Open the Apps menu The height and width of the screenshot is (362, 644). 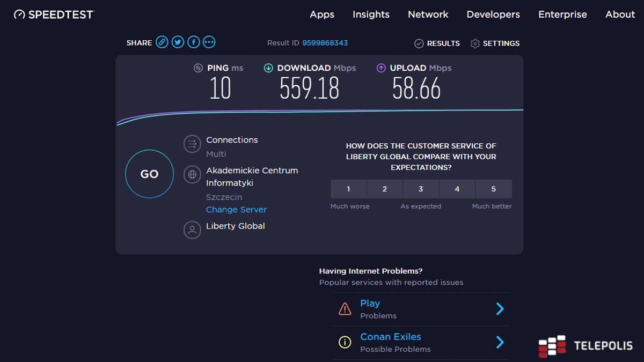point(322,14)
